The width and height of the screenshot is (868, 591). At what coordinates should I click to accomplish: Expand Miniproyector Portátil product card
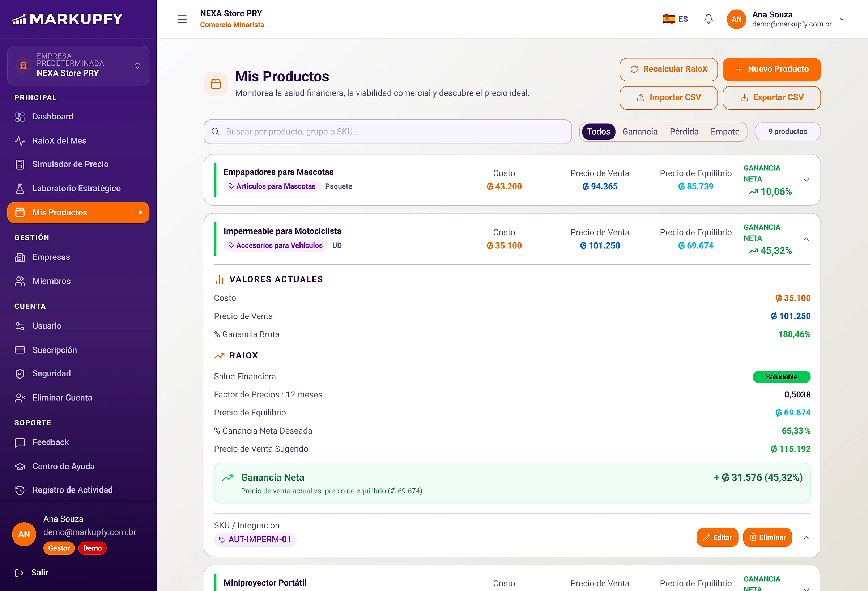[x=806, y=589]
